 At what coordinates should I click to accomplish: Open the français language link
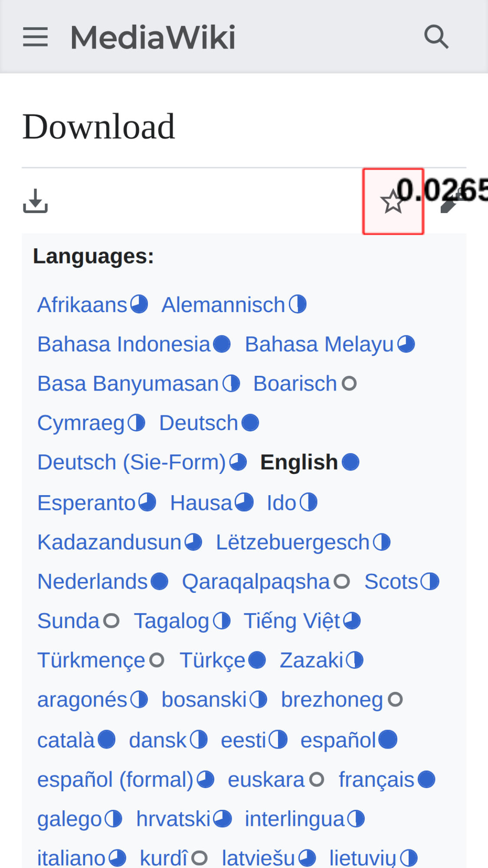pyautogui.click(x=376, y=780)
